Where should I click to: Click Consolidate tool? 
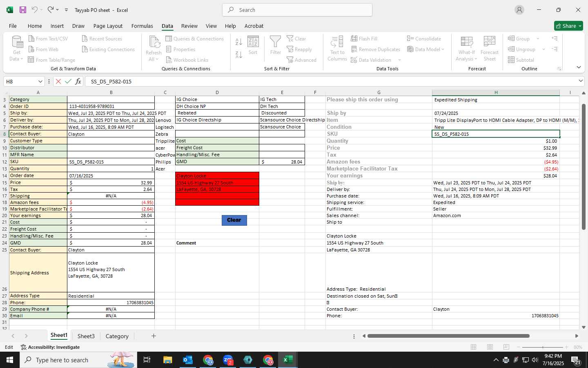(424, 39)
